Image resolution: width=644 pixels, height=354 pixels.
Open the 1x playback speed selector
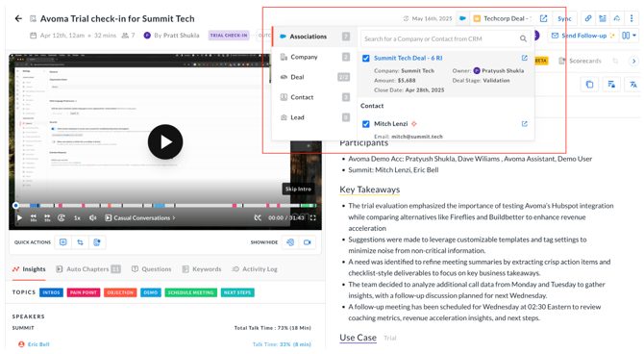pos(77,218)
